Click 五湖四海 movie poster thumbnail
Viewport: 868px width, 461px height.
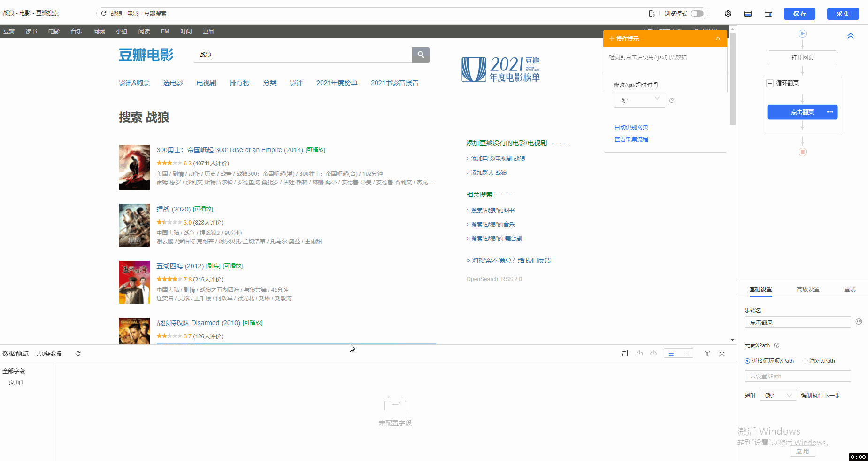point(134,282)
